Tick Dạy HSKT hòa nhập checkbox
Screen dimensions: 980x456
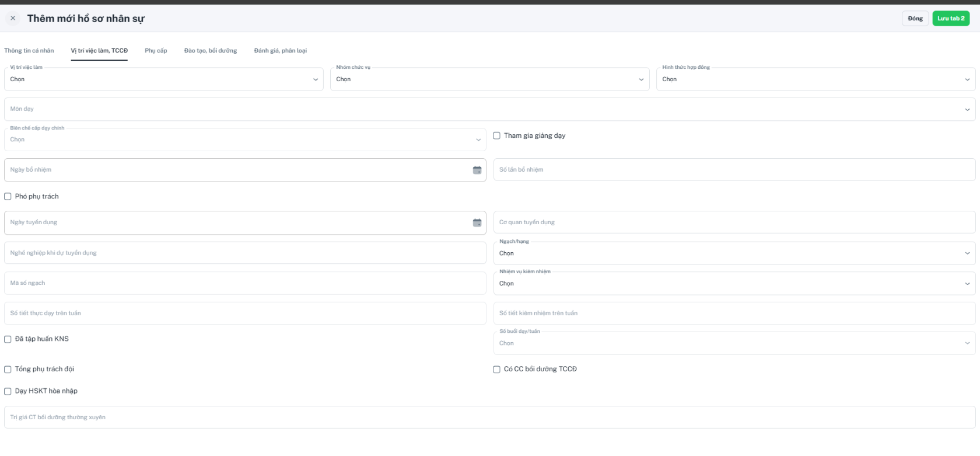[x=8, y=391]
